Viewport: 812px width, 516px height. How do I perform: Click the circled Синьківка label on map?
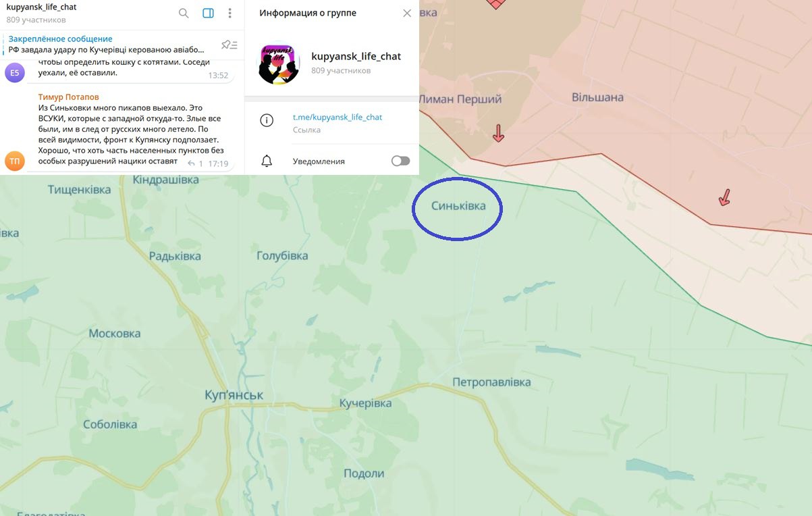coord(458,206)
